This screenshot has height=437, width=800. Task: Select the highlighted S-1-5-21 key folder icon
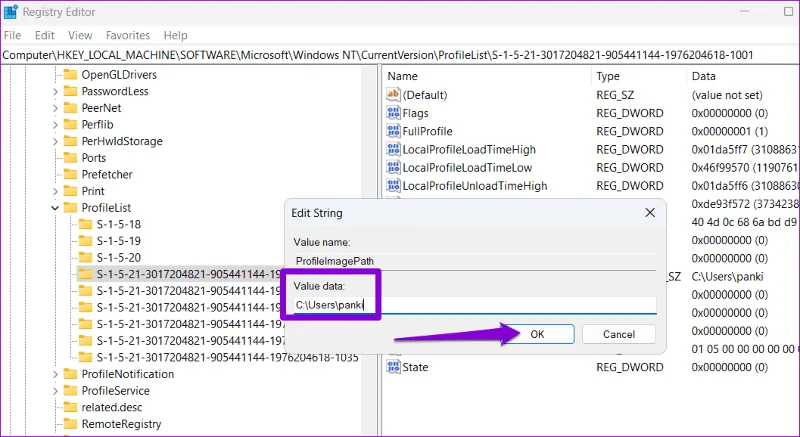[x=85, y=274]
